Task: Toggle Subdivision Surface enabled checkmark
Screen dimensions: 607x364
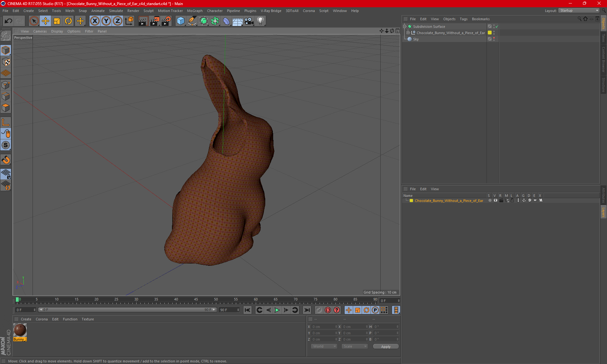Action: 497,27
